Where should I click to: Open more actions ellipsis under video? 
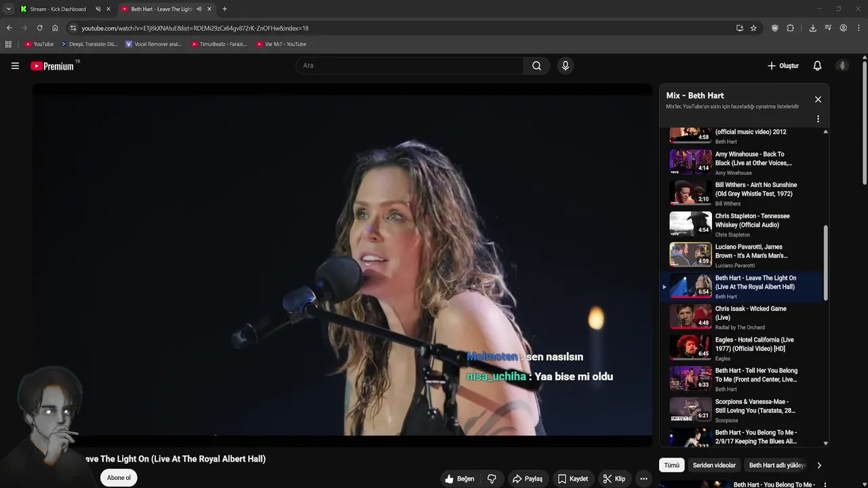(x=644, y=479)
